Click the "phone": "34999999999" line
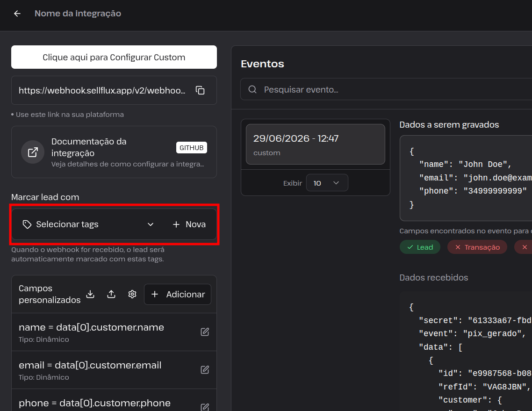 coord(473,191)
